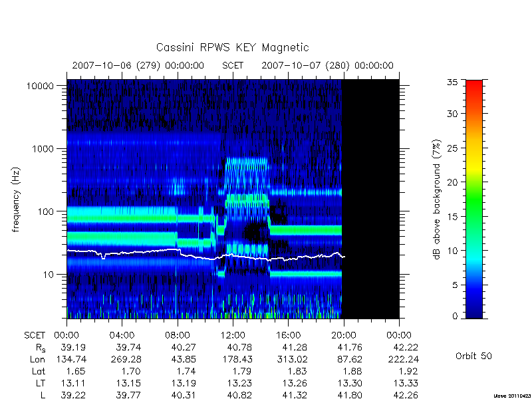
Task: Click the Lat row label
Action: click(x=39, y=371)
